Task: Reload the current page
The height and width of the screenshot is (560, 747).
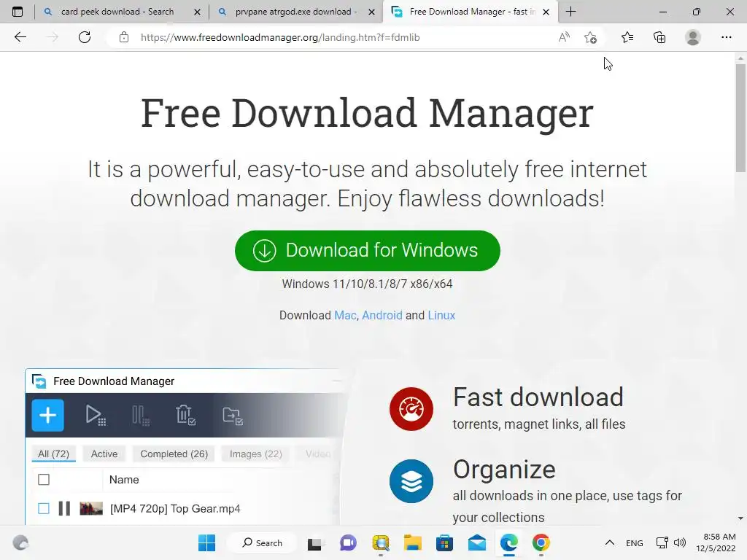Action: (85, 37)
